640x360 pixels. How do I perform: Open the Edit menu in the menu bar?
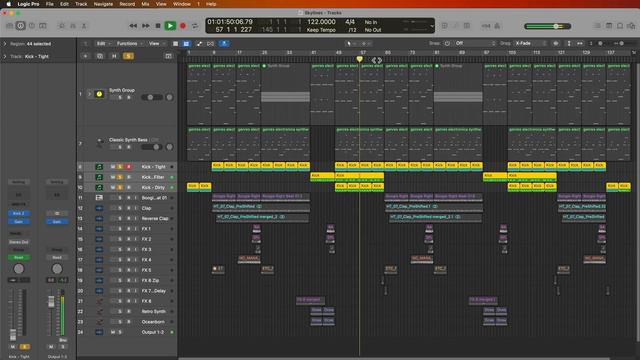point(64,4)
